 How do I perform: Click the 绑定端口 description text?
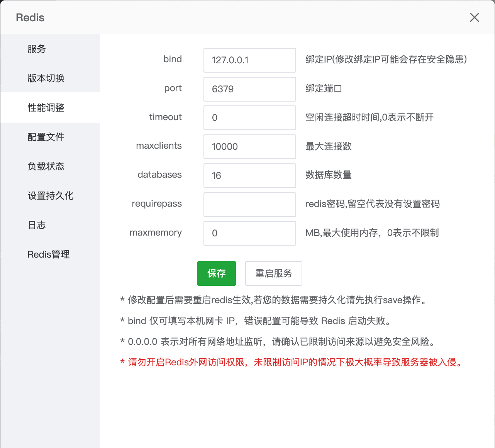[324, 88]
